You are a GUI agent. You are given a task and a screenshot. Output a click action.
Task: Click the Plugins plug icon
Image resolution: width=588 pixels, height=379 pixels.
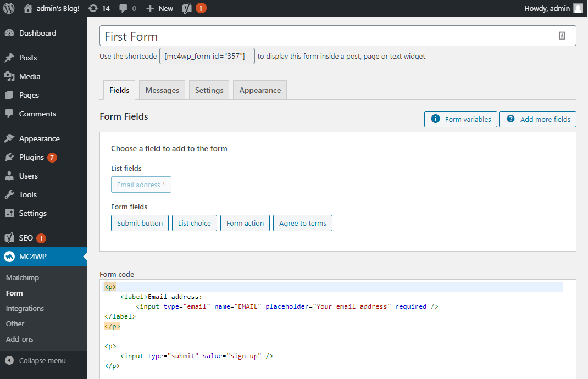pyautogui.click(x=9, y=158)
